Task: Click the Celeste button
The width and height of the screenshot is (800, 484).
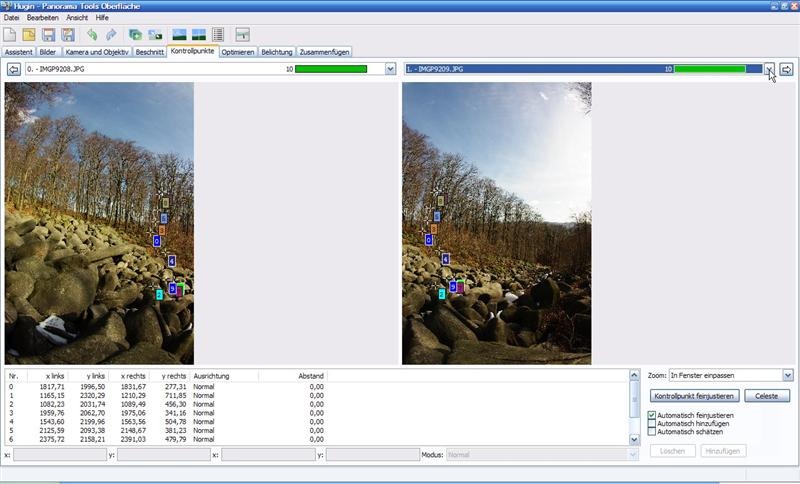Action: (767, 396)
